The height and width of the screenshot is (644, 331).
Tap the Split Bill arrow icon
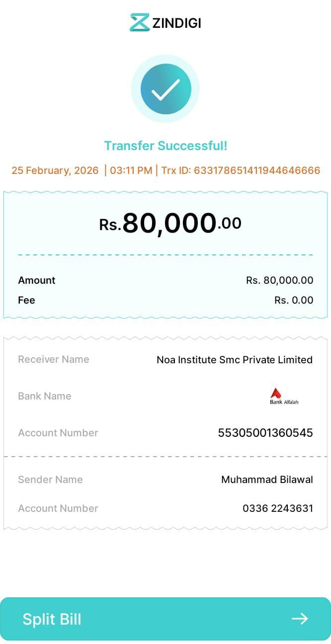[300, 619]
